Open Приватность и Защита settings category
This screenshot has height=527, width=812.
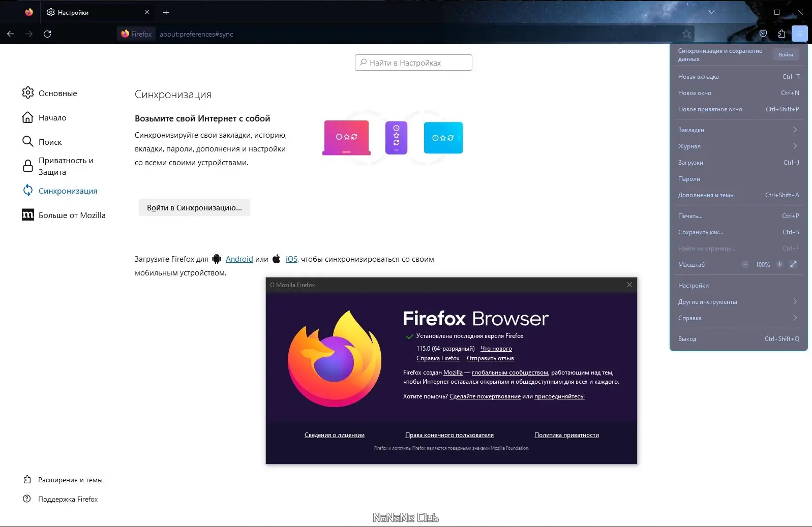coord(58,166)
